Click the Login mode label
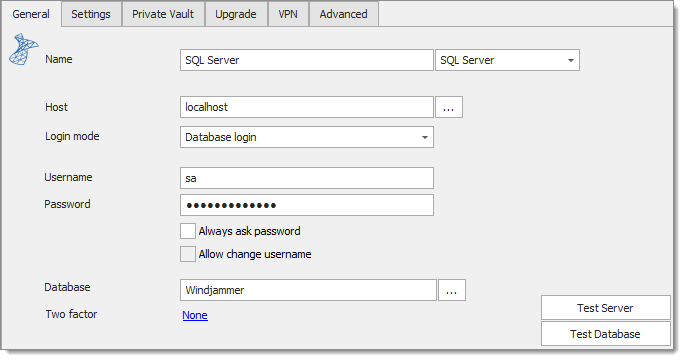The width and height of the screenshot is (684, 360). point(72,137)
